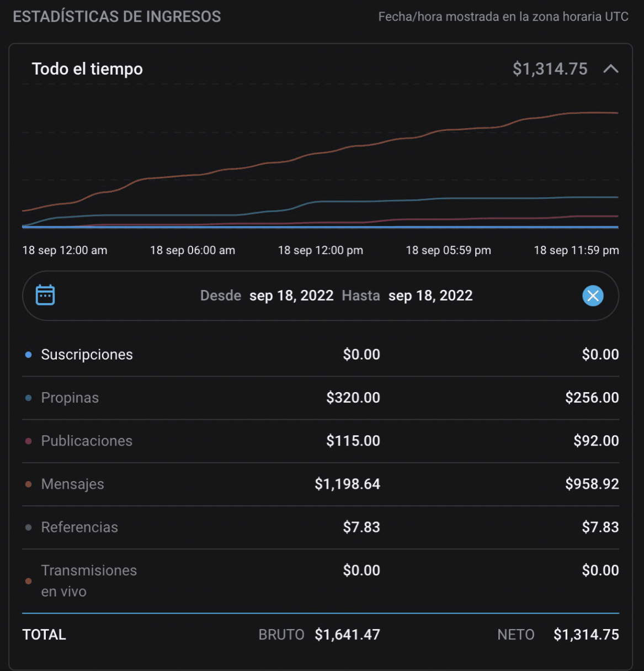Click the Todo el tiempo heading
Image resolution: width=644 pixels, height=671 pixels.
tap(87, 69)
